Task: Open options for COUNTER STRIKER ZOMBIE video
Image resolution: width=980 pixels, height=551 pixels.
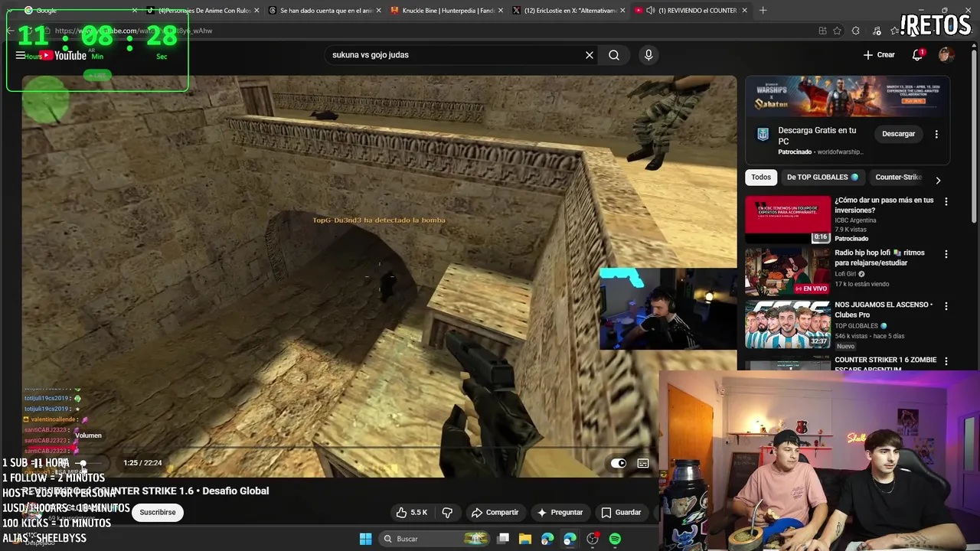Action: [946, 361]
